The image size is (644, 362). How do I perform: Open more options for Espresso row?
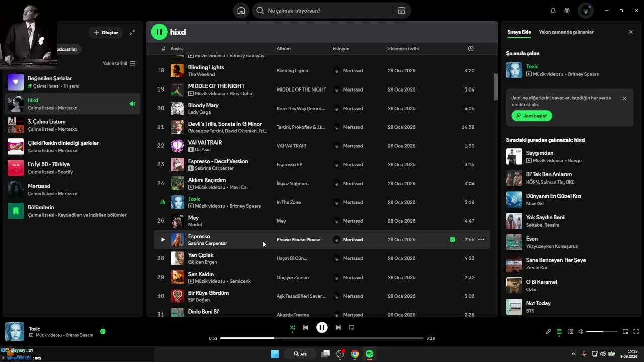click(481, 240)
